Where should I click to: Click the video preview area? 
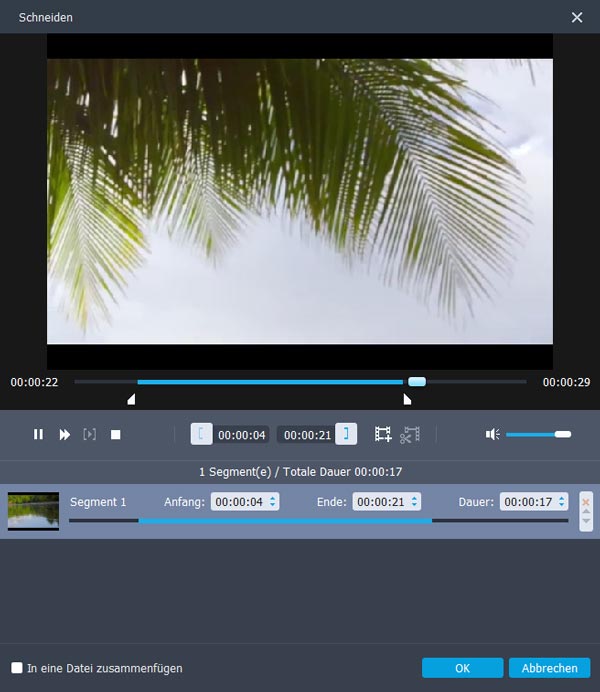(300, 202)
